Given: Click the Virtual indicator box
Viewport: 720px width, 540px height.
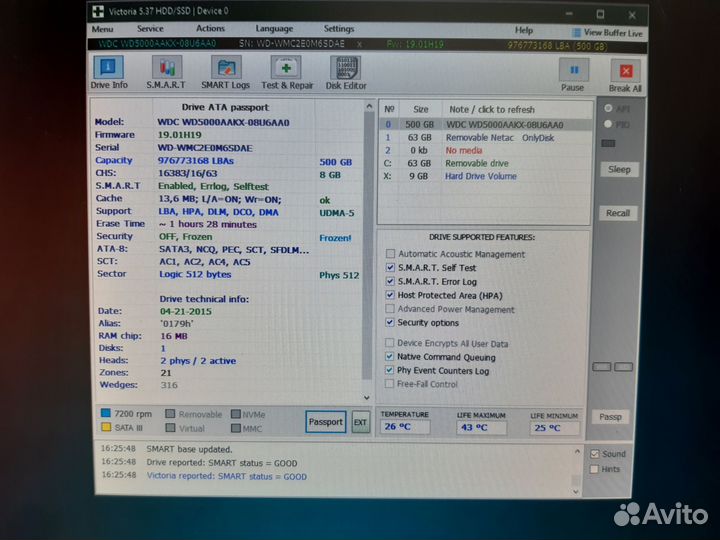Looking at the screenshot, I should 171,428.
